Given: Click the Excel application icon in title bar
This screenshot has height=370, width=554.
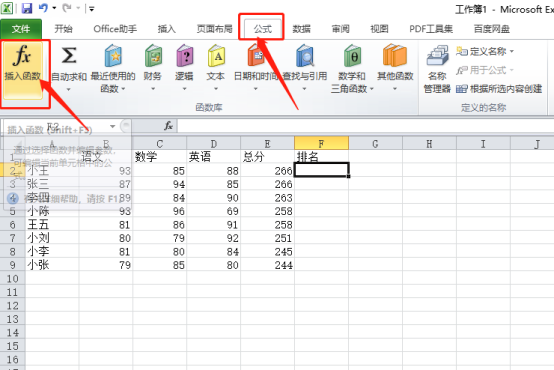Looking at the screenshot, I should pos(7,8).
